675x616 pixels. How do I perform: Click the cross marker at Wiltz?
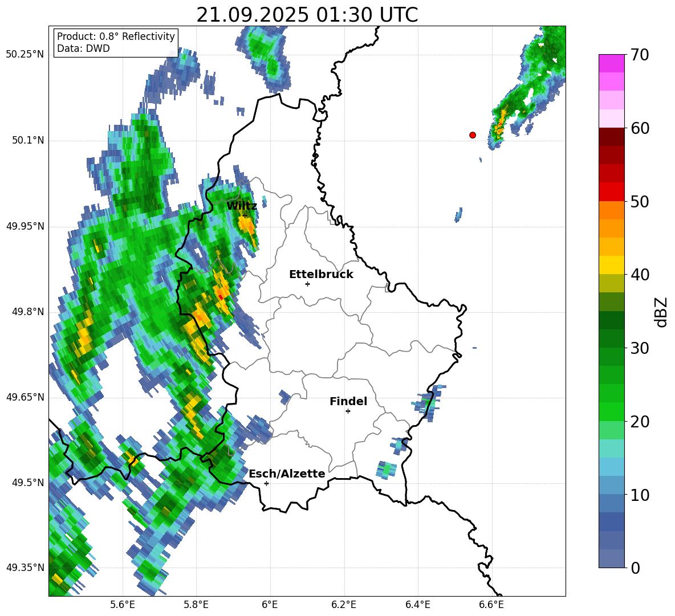[x=245, y=215]
